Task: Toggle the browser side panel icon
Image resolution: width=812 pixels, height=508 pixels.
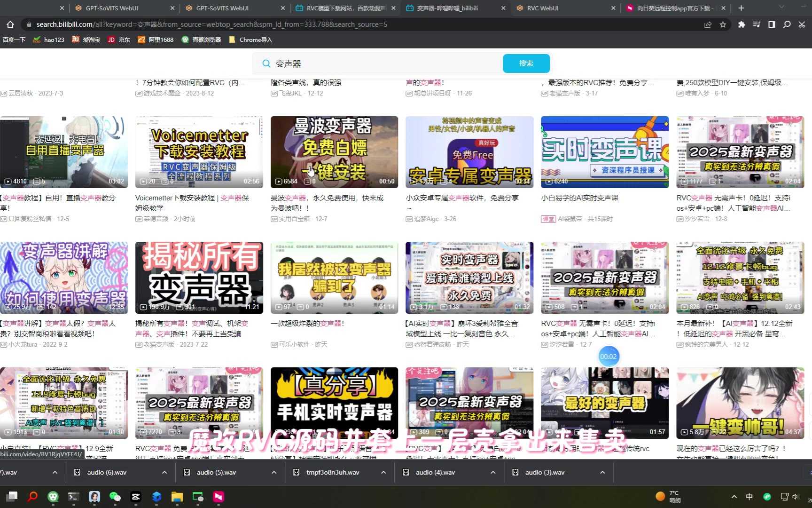Action: coord(772,24)
